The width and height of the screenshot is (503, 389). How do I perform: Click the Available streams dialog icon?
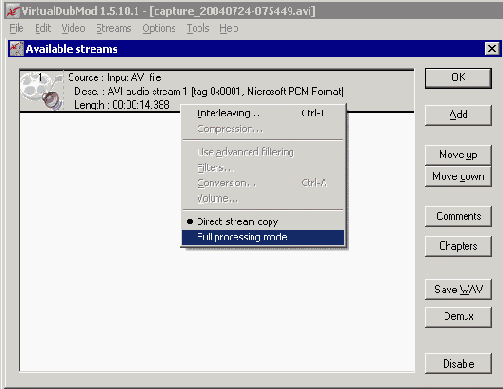tap(16, 49)
